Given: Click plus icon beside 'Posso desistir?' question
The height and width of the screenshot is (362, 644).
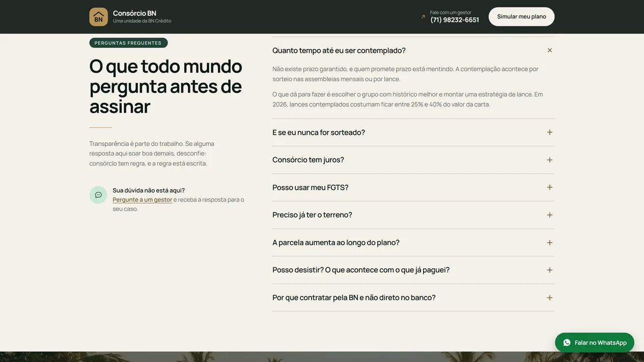Looking at the screenshot, I should pos(550,270).
